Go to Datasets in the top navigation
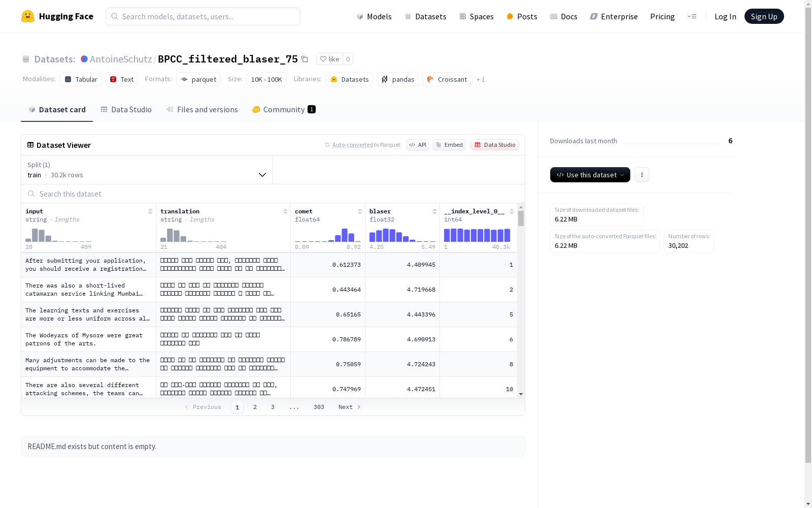 [x=425, y=16]
